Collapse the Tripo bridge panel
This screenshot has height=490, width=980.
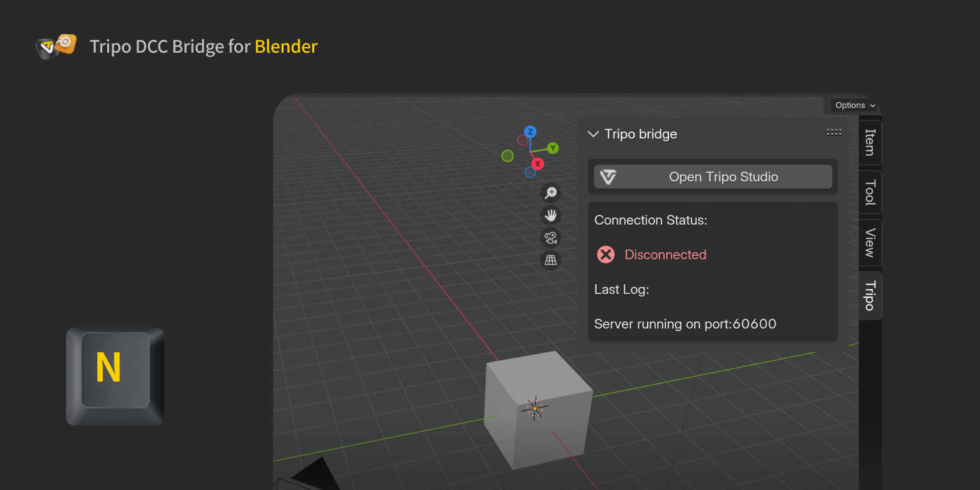593,134
